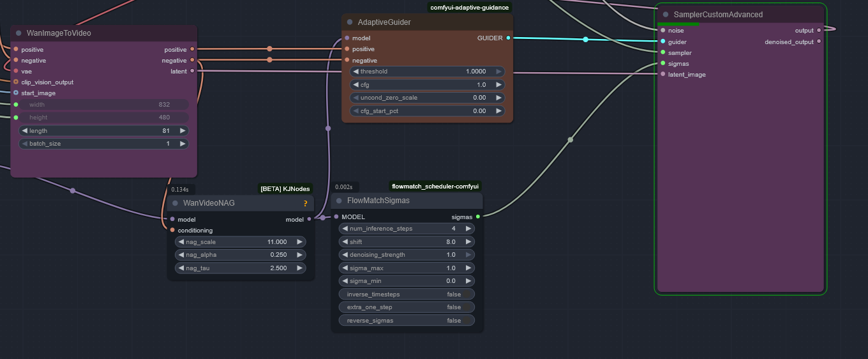Click the vae input port on WanImageToVideo
This screenshot has height=359, width=868.
(16, 71)
